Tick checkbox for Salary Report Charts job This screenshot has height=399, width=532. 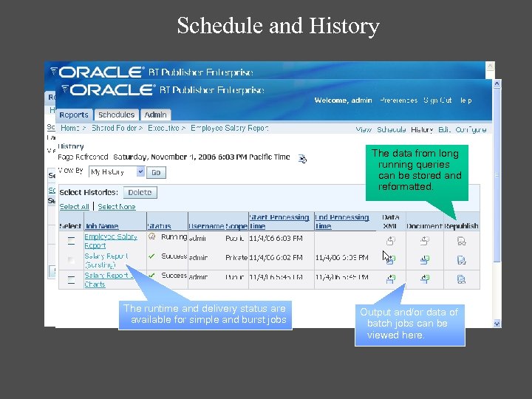tap(71, 280)
